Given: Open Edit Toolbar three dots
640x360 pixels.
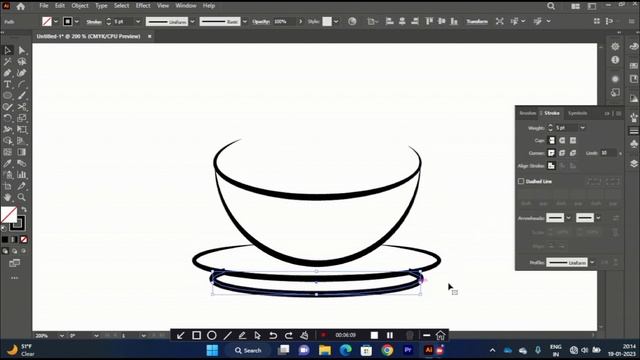Looking at the screenshot, I should click(15, 278).
